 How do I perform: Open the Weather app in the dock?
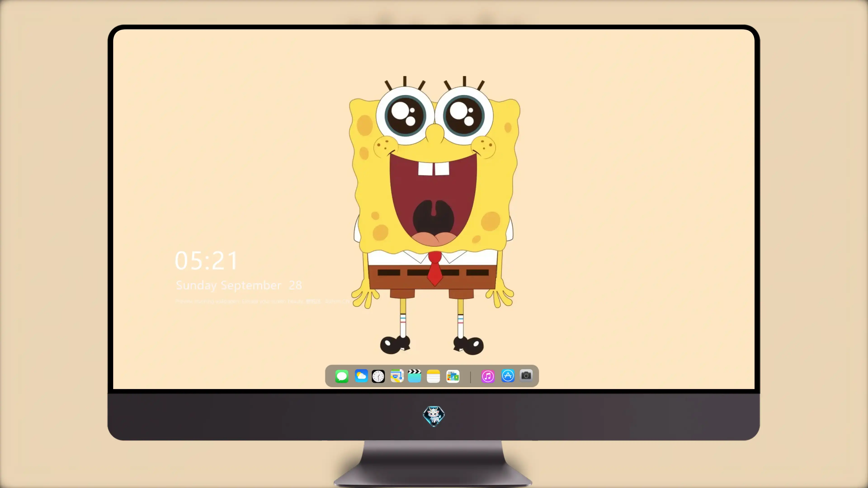pos(361,376)
